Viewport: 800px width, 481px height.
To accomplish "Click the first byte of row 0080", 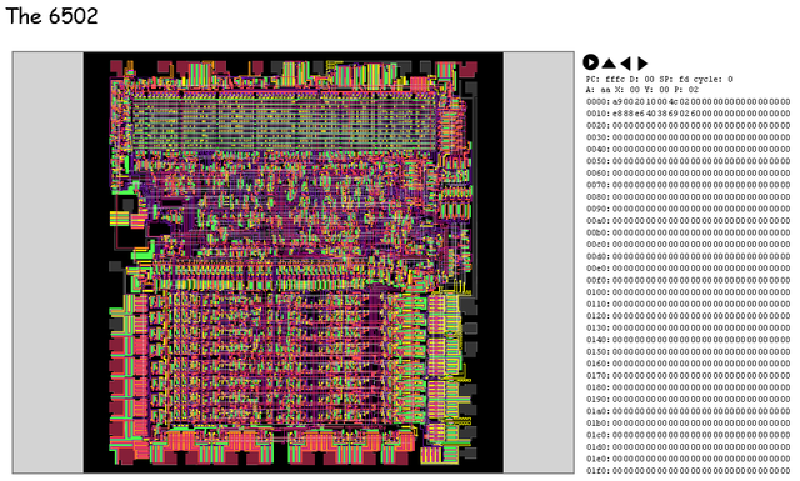I will tap(617, 197).
